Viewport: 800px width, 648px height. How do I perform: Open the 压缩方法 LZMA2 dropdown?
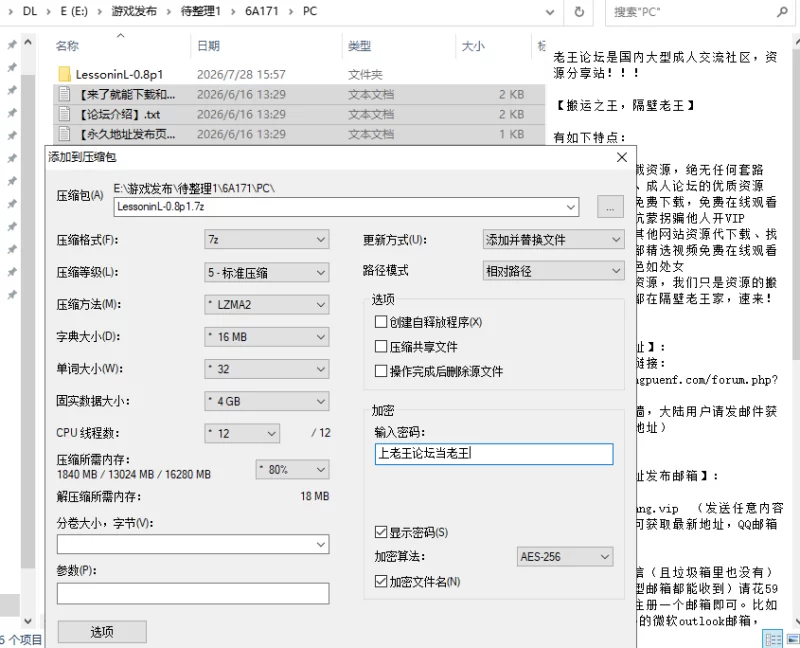click(x=266, y=305)
